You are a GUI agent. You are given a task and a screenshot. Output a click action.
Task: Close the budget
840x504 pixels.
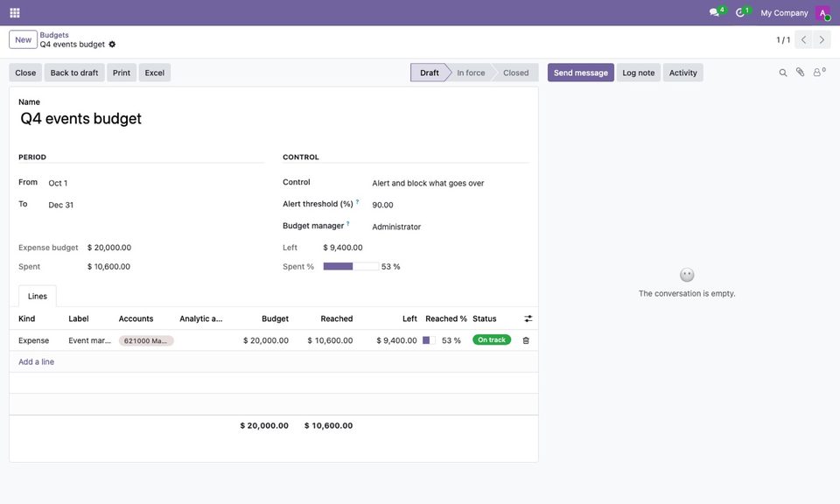click(x=25, y=73)
